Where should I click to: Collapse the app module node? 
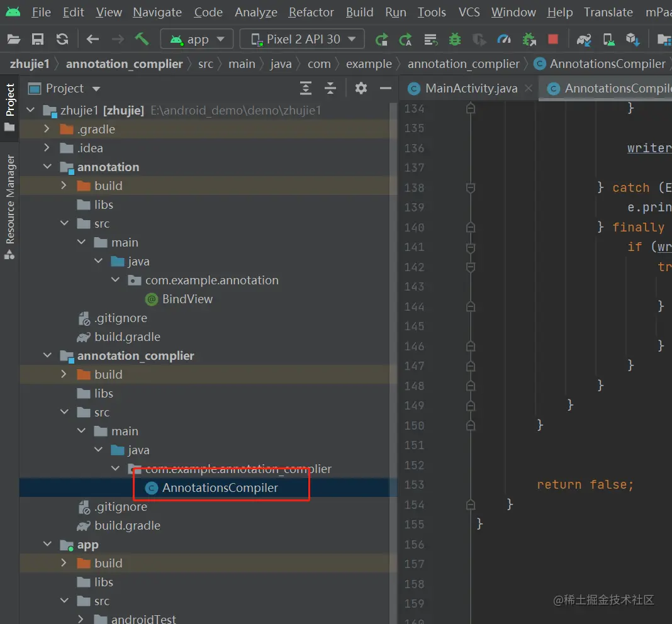point(47,544)
